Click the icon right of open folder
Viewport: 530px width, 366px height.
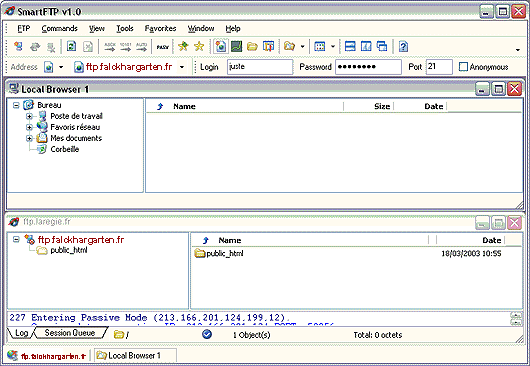coord(268,46)
